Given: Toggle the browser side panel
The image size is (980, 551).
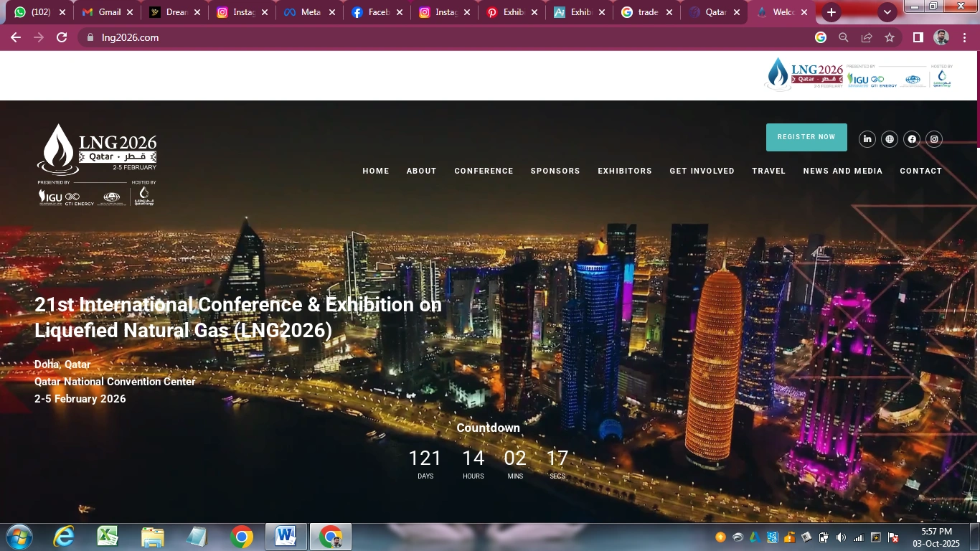Looking at the screenshot, I should (918, 37).
